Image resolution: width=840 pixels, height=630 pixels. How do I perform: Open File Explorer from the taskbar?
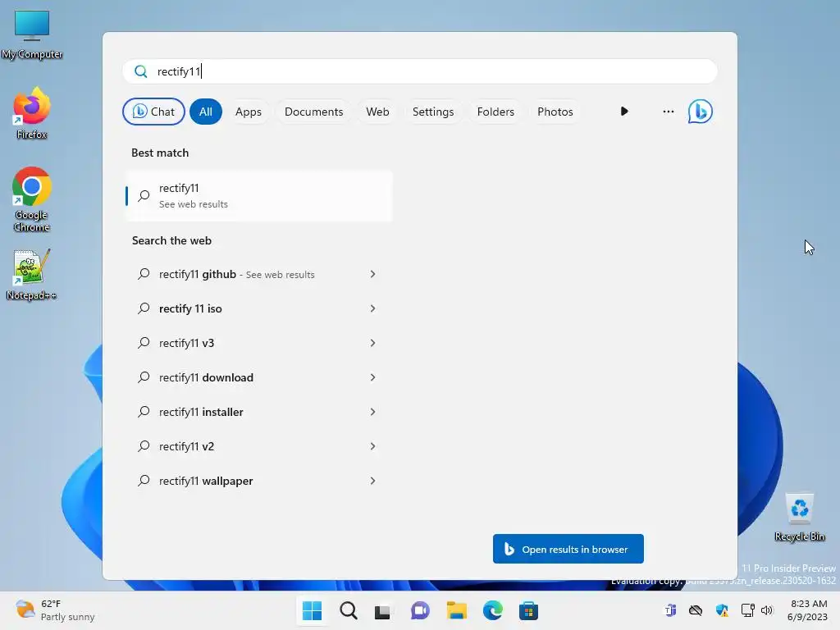(456, 610)
